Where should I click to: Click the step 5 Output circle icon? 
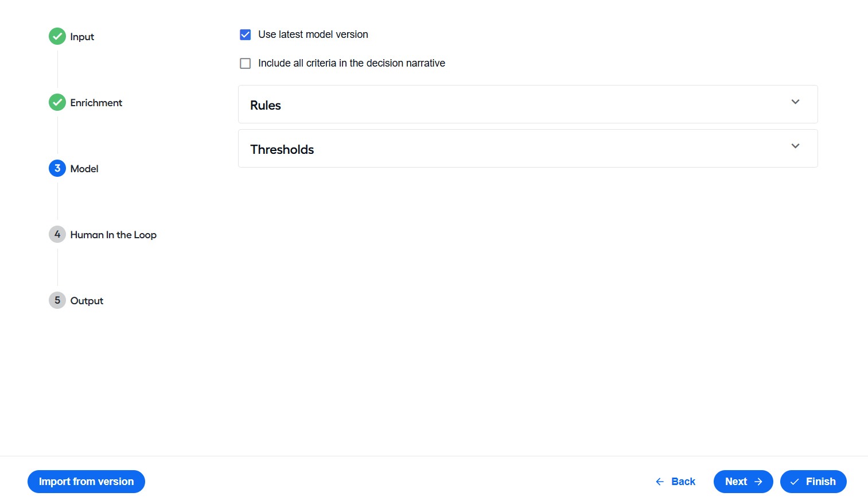[57, 300]
